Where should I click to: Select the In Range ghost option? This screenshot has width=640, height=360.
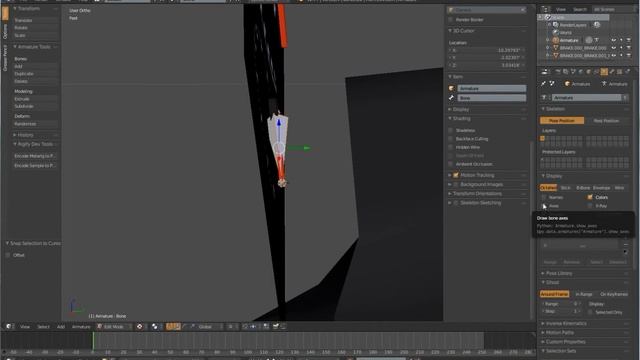pyautogui.click(x=584, y=294)
